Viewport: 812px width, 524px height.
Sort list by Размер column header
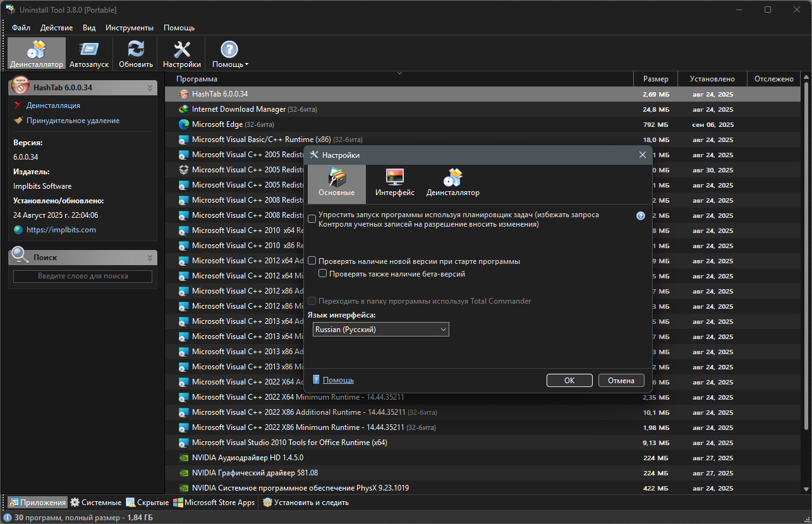point(655,79)
